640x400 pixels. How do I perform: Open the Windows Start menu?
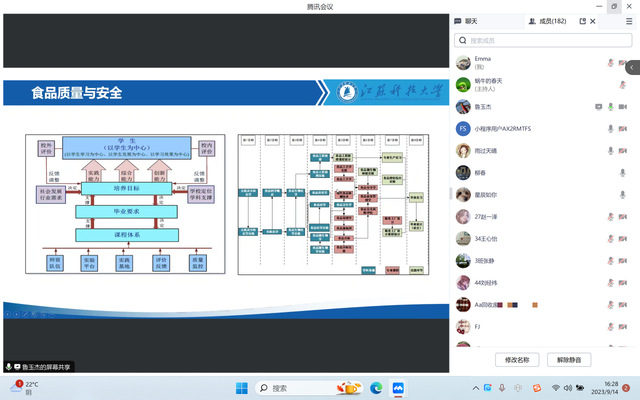[x=241, y=387]
